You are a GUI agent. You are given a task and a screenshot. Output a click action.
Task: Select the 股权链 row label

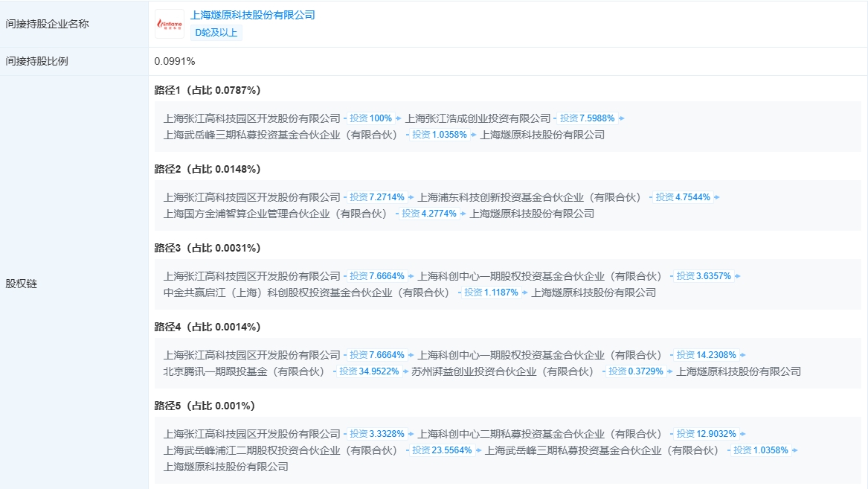21,284
